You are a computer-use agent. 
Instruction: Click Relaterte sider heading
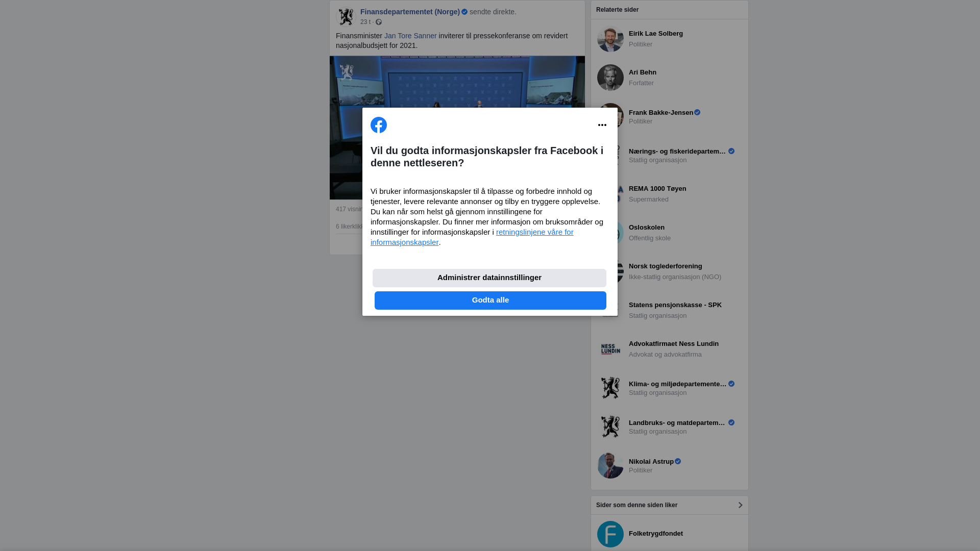(617, 10)
